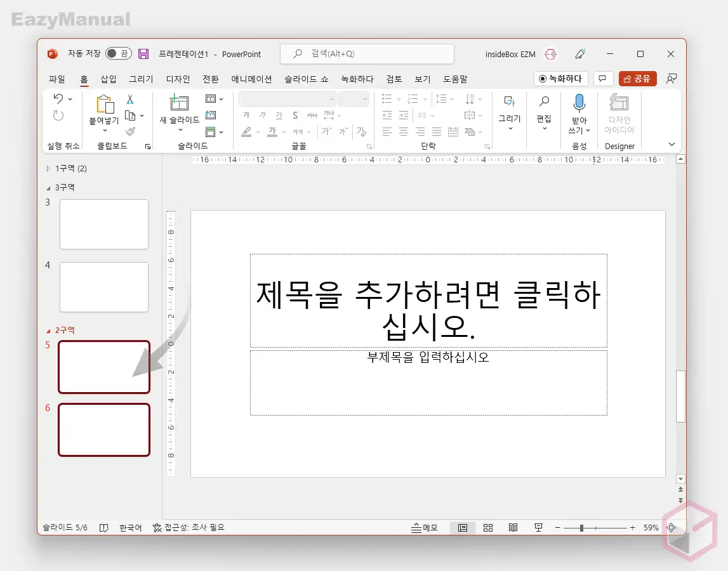Switch to Reading view icon
The height and width of the screenshot is (571, 728).
(x=513, y=528)
